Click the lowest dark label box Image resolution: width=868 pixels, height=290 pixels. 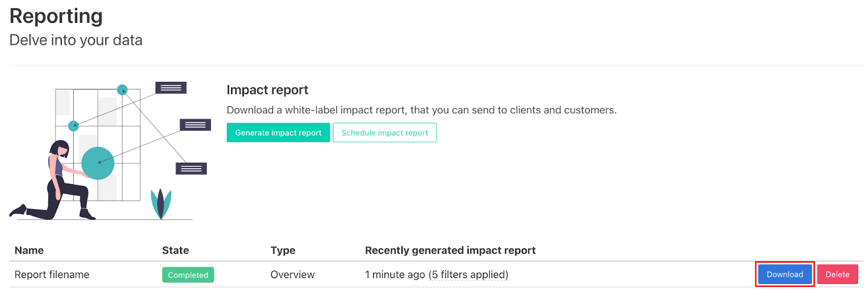(191, 169)
